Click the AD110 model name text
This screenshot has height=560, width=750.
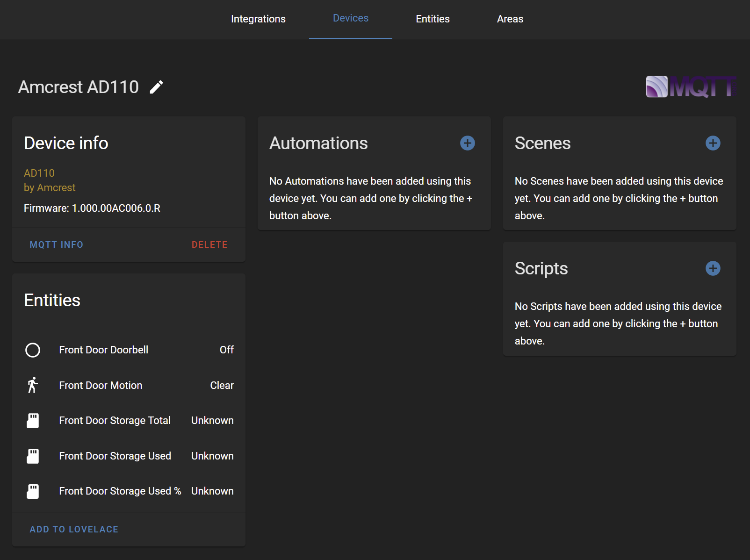coord(39,173)
